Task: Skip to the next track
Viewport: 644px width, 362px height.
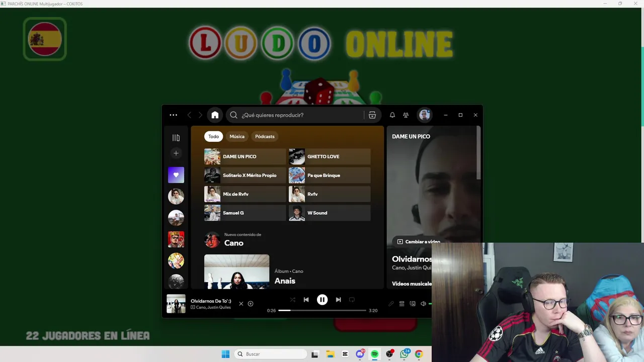Action: [x=338, y=300]
